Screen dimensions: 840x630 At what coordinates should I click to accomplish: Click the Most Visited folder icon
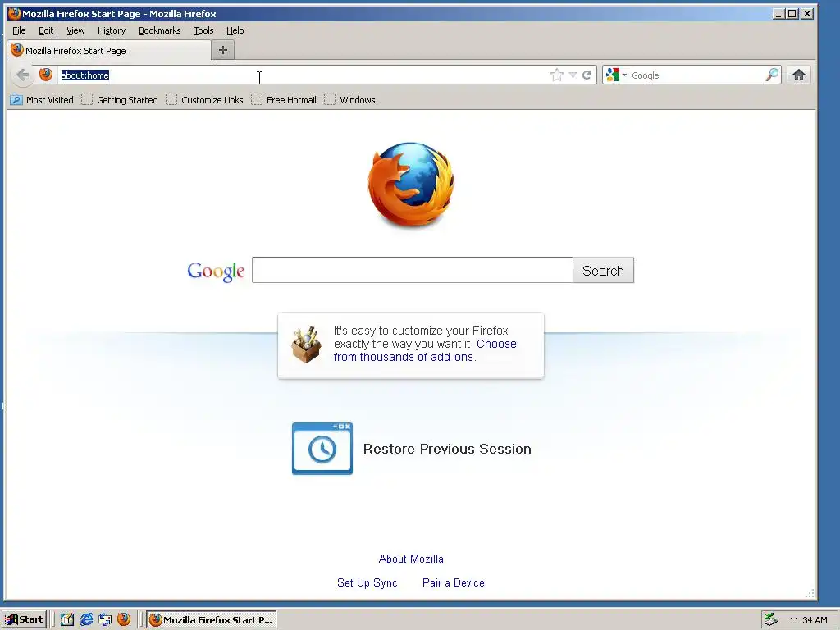tap(16, 99)
